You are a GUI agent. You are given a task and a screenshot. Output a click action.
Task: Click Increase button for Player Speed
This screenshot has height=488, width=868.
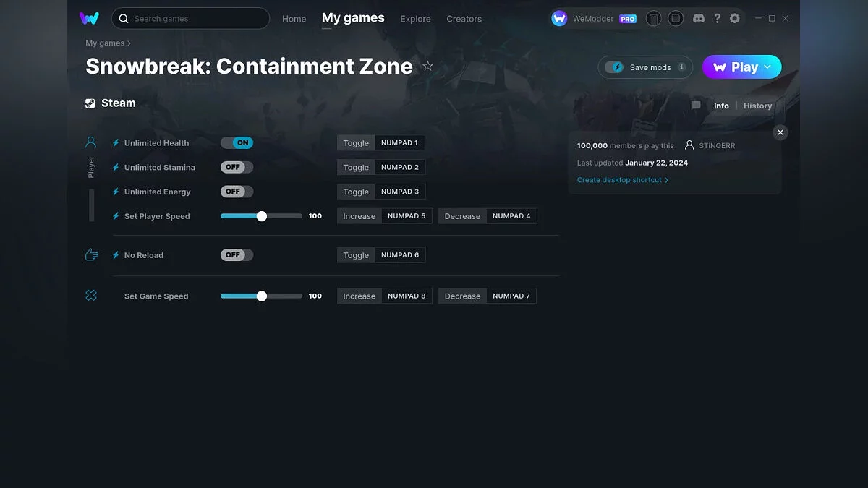coord(359,216)
